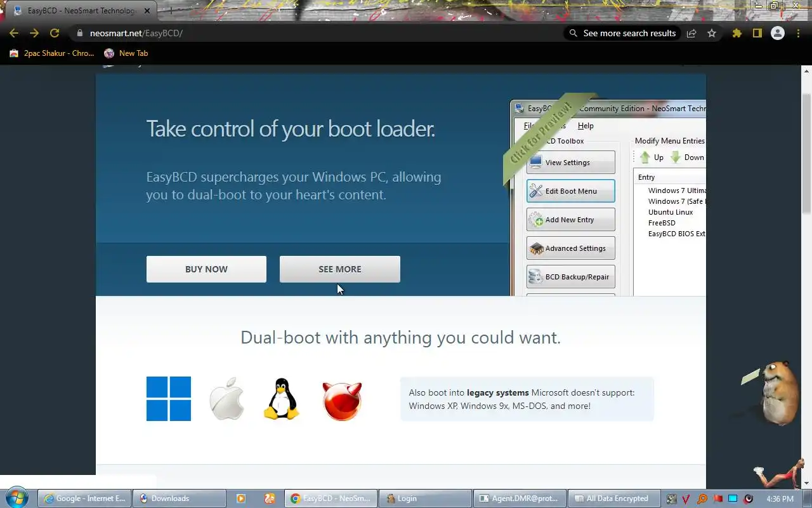Click the Linux Tux penguin icon
Viewport: 812px width, 508px height.
point(281,399)
